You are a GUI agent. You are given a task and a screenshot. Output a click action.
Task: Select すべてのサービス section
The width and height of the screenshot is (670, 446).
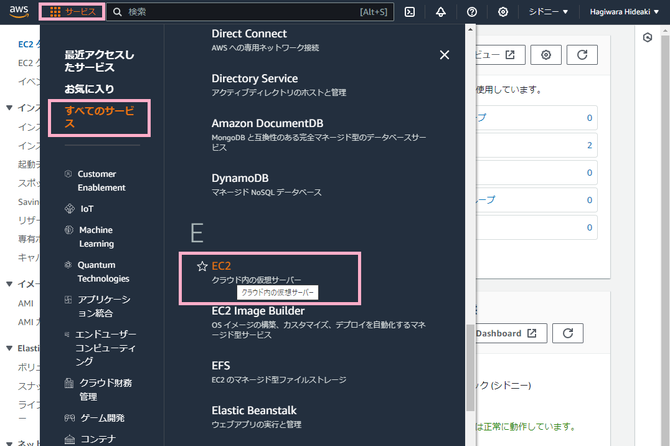[x=99, y=117]
